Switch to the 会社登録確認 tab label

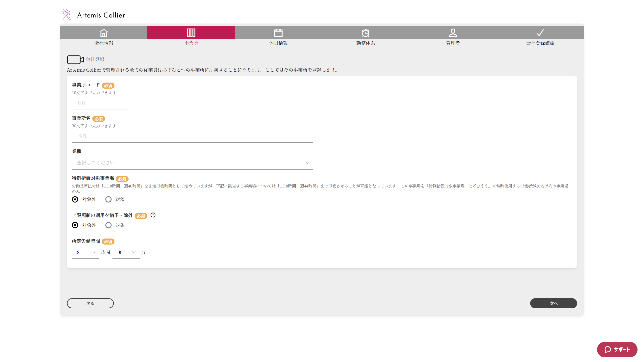tap(540, 43)
